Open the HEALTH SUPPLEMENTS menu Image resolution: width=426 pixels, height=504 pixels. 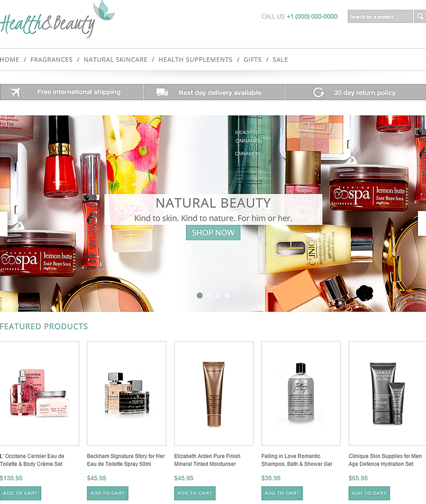195,60
